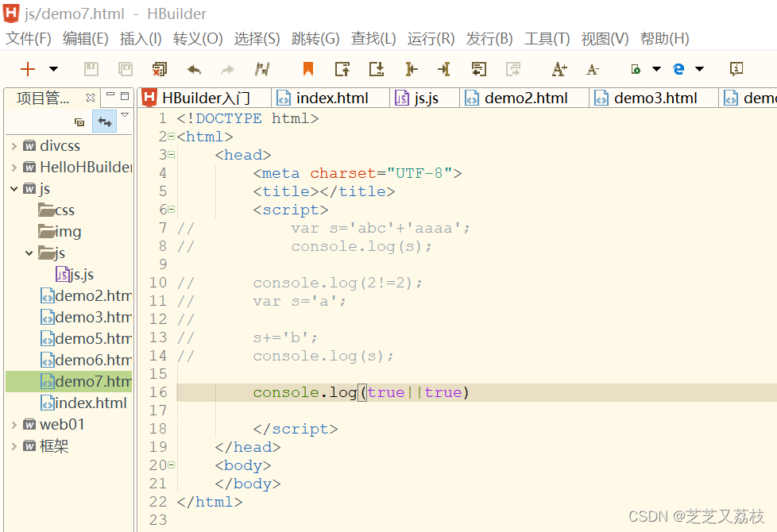Click the green run-in-browser icon
This screenshot has height=532, width=777.
pos(636,69)
